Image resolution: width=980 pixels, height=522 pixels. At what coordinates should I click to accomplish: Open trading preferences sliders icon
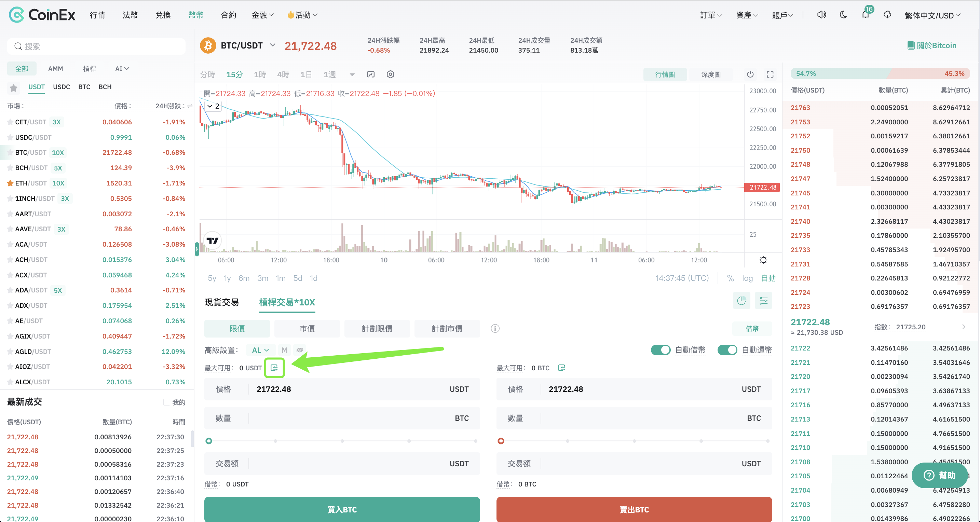[764, 301]
